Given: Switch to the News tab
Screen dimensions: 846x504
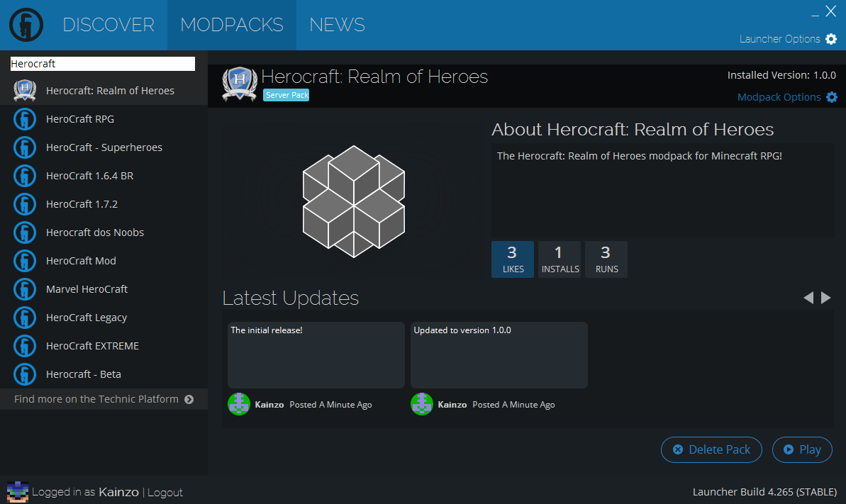Looking at the screenshot, I should [x=338, y=25].
